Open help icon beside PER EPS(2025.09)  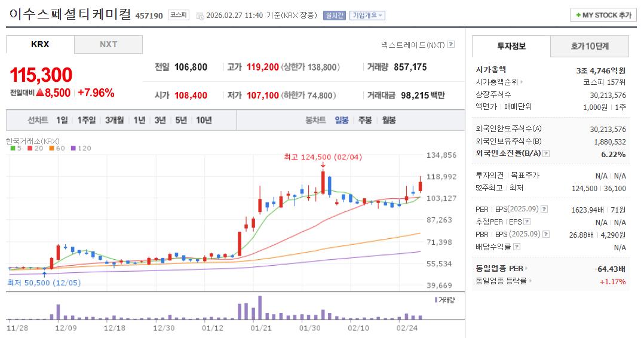[544, 209]
